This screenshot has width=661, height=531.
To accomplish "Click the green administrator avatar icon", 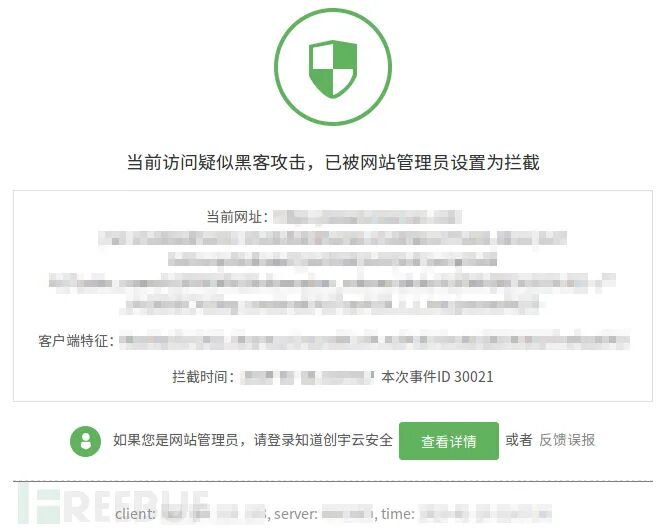I will tap(86, 441).
